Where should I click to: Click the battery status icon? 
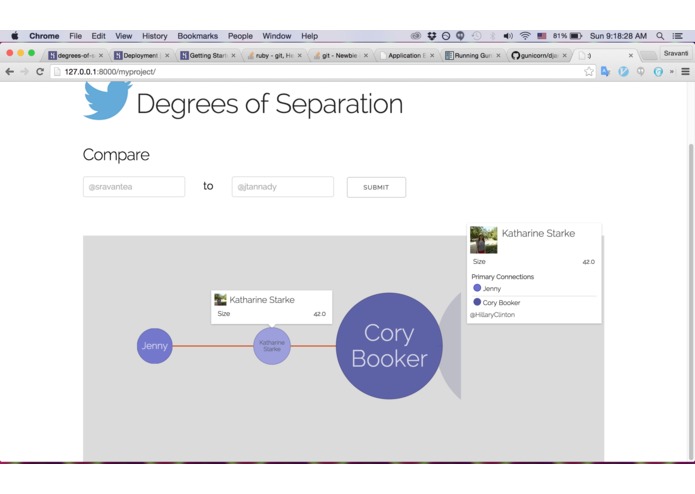(x=575, y=36)
